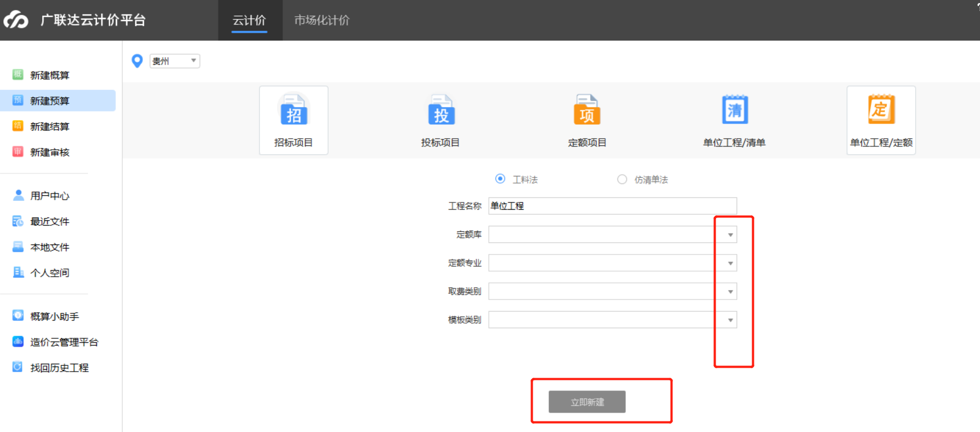Expand the 取费类别 dropdown arrow

point(731,291)
